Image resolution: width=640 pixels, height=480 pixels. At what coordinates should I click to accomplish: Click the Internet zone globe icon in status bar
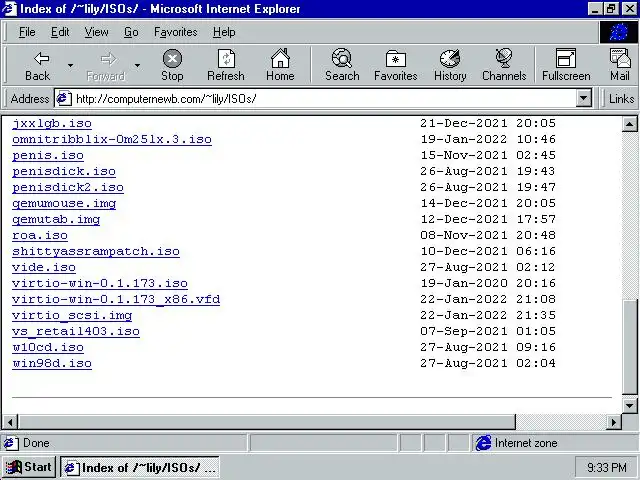click(x=483, y=443)
